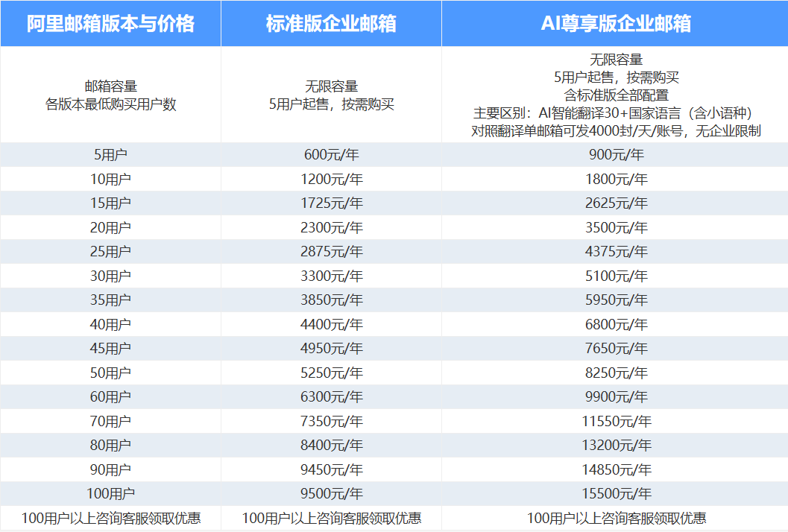Select the 60用户 row label
788x532 pixels.
110,397
